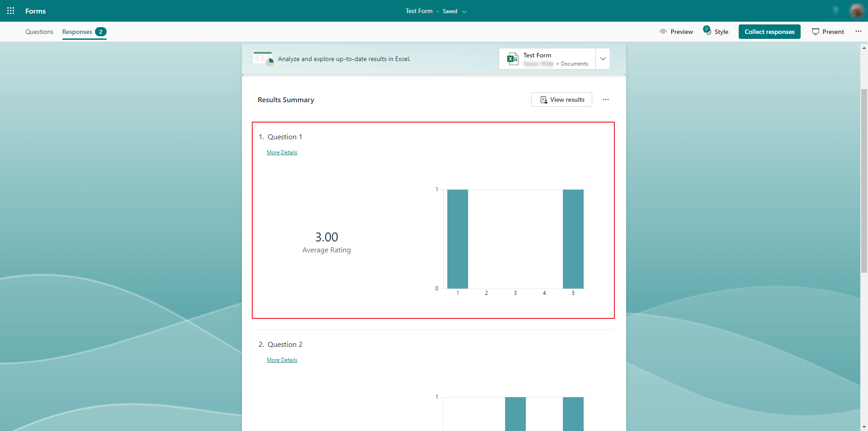Click the Excel analysis banner illustration icon

[x=263, y=58]
